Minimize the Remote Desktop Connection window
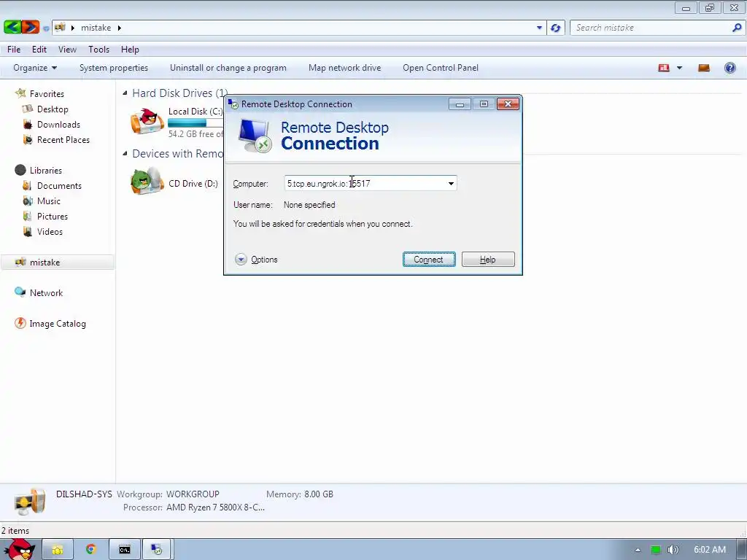The image size is (747, 560). click(x=460, y=104)
